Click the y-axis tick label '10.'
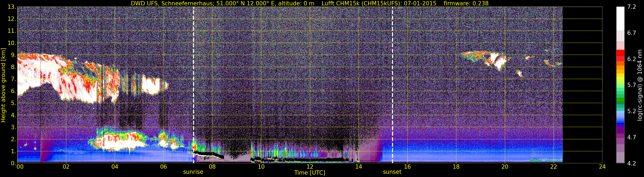The height and width of the screenshot is (177, 644). 12,43
